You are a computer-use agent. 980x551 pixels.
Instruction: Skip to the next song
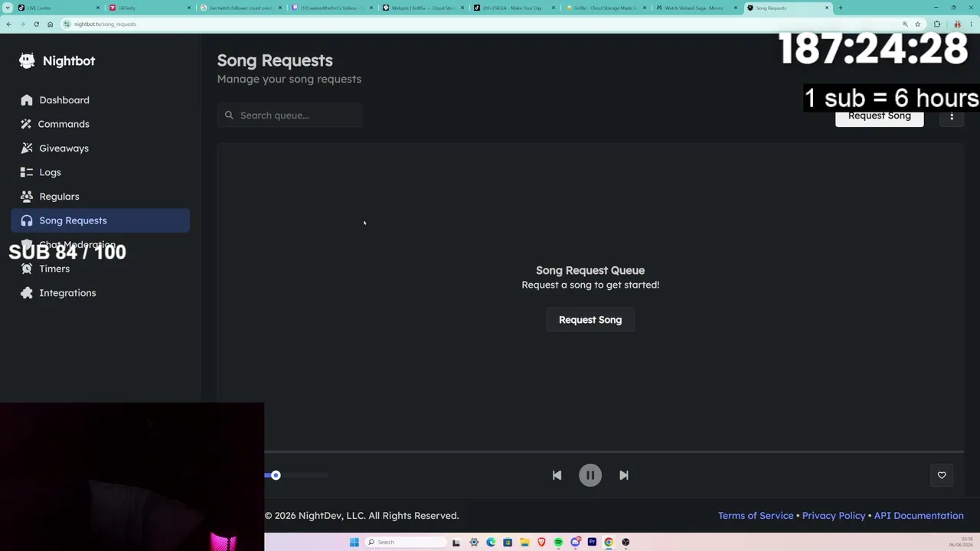click(624, 475)
